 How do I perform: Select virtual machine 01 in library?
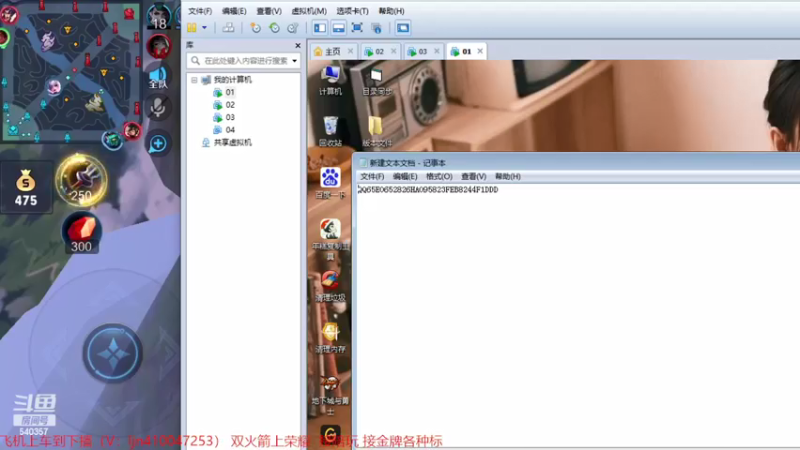(230, 92)
